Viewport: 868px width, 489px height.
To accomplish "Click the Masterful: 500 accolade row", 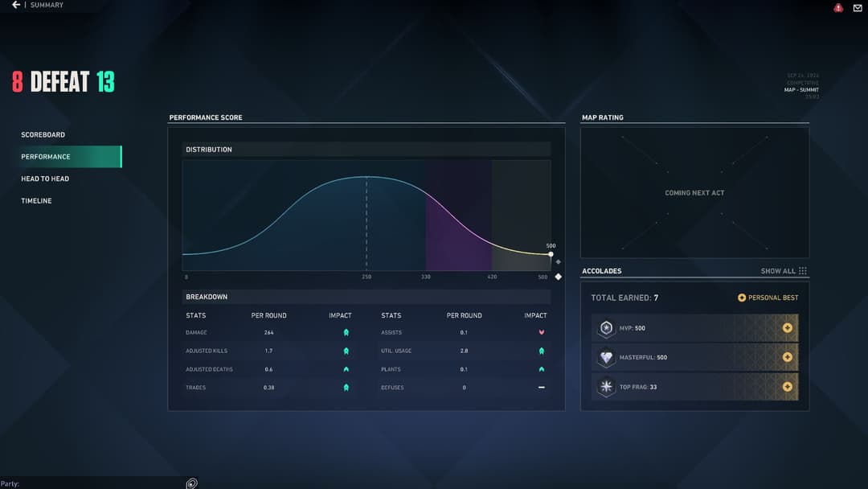I will pos(694,357).
